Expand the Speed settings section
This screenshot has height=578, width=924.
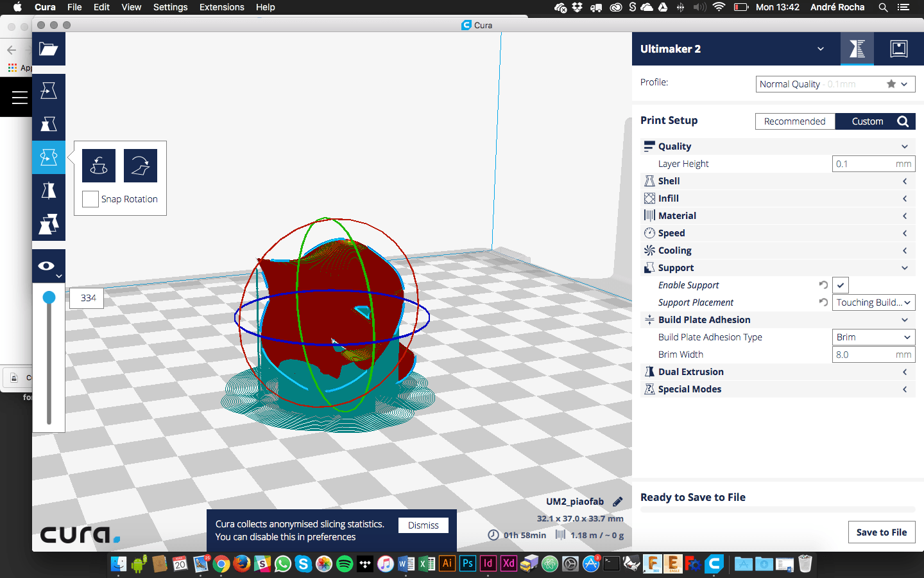click(x=778, y=233)
